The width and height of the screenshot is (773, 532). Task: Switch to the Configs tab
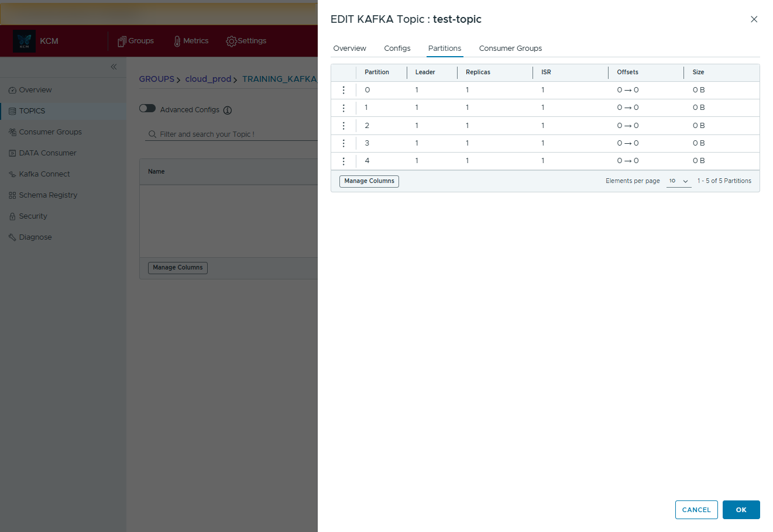point(397,49)
